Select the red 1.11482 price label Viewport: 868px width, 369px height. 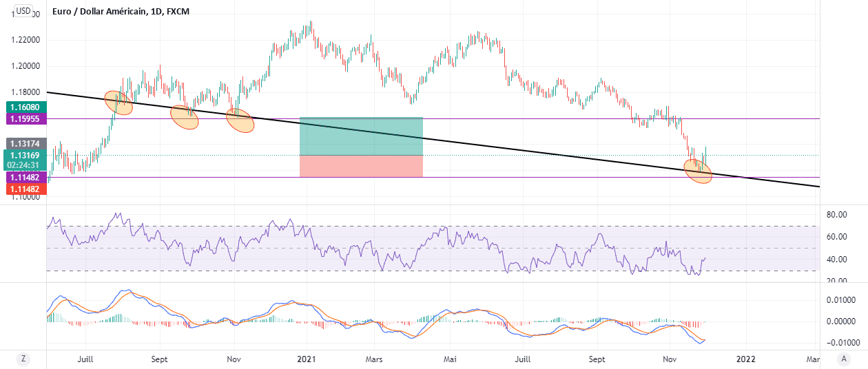(x=25, y=189)
